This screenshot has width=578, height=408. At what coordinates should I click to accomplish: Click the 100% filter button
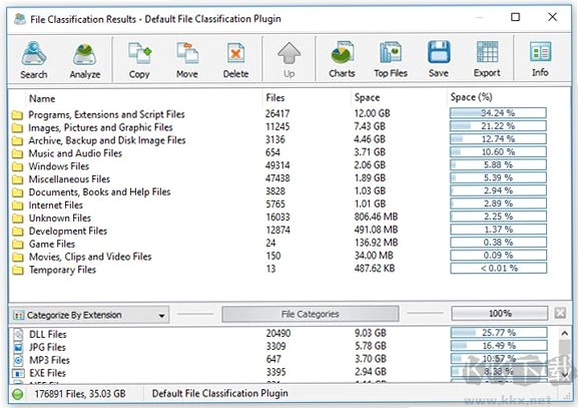tap(499, 314)
